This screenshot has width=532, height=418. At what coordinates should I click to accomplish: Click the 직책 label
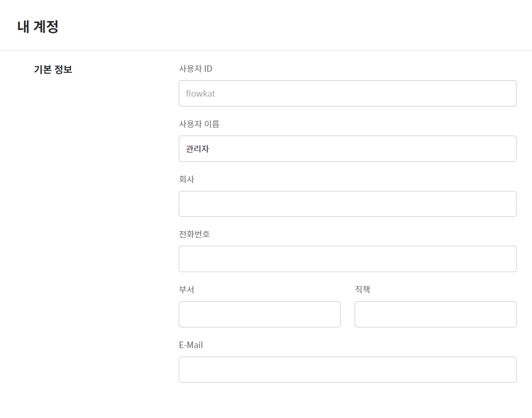(x=362, y=289)
